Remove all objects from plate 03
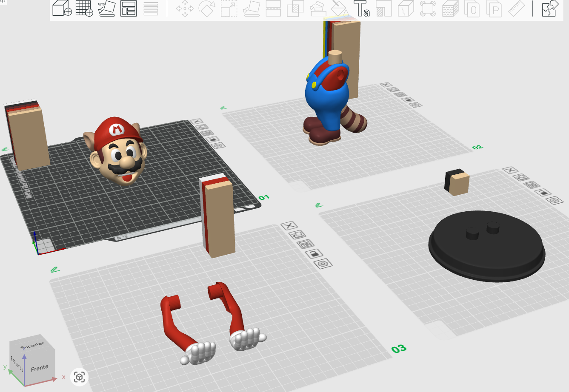This screenshot has height=392, width=569. (x=289, y=226)
